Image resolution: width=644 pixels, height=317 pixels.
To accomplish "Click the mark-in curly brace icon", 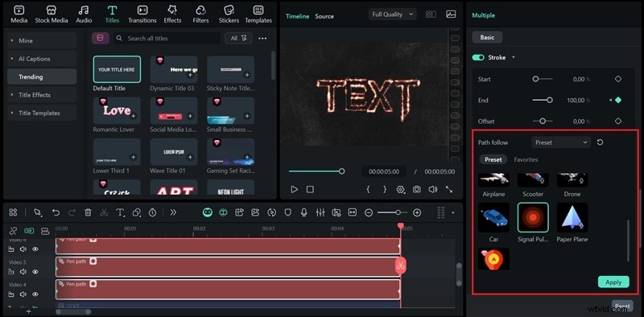I will pos(369,189).
